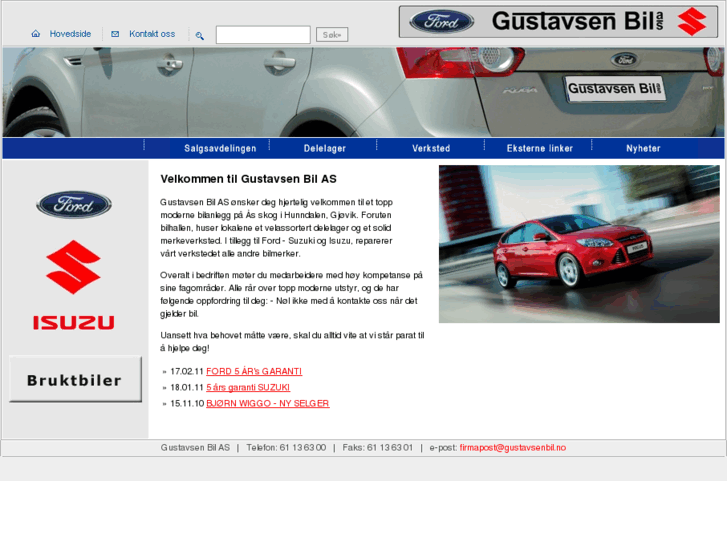Click the envelope icon beside Kontakt oss

coord(115,34)
